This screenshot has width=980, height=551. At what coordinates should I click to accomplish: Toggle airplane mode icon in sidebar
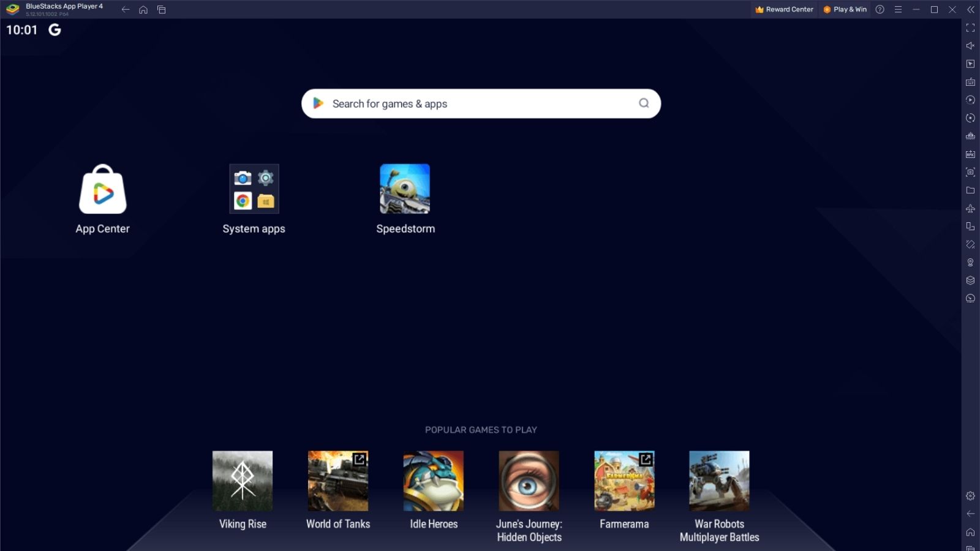point(970,208)
